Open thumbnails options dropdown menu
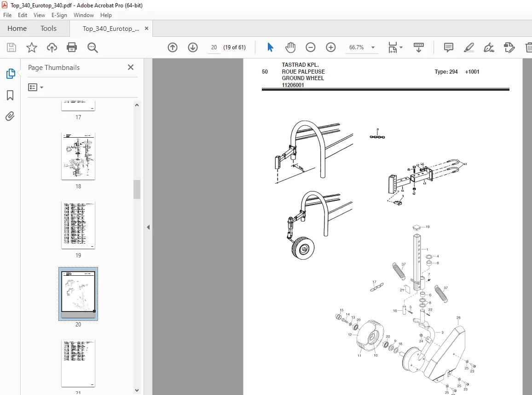Image resolution: width=532 pixels, height=395 pixels. coord(35,87)
